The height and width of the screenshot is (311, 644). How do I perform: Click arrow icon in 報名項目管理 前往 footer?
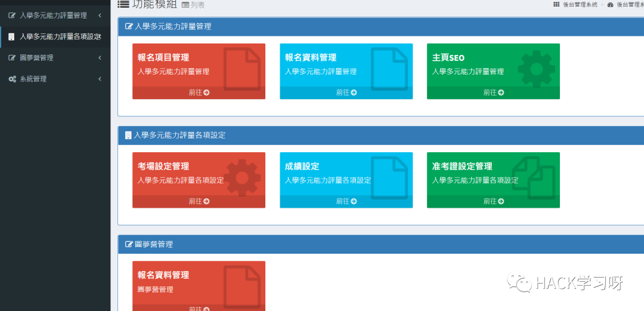pos(206,93)
